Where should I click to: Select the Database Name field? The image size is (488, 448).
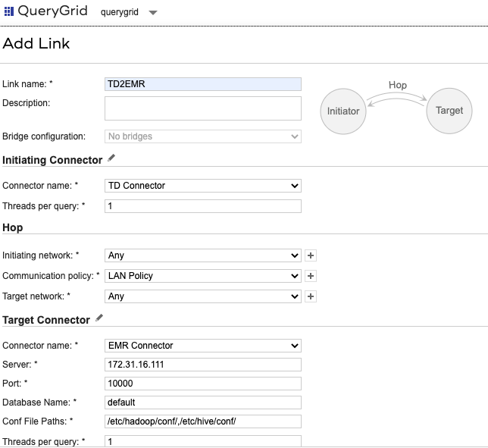pos(202,403)
